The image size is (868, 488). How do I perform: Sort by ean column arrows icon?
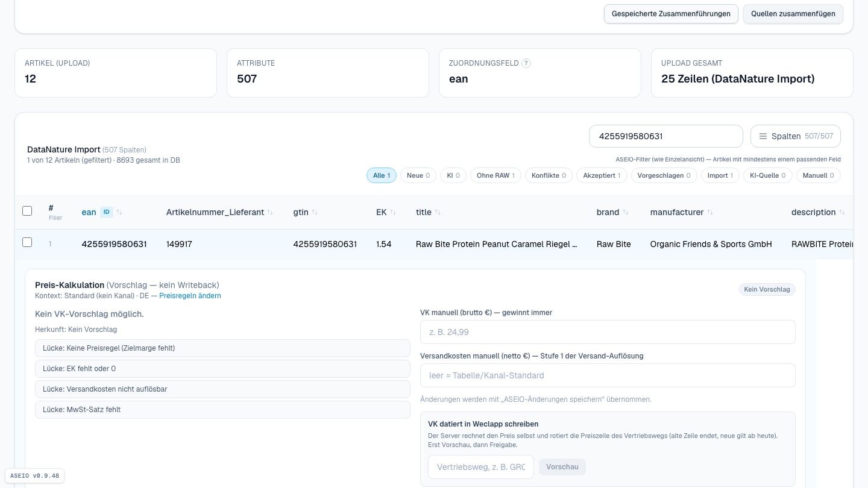coord(119,212)
